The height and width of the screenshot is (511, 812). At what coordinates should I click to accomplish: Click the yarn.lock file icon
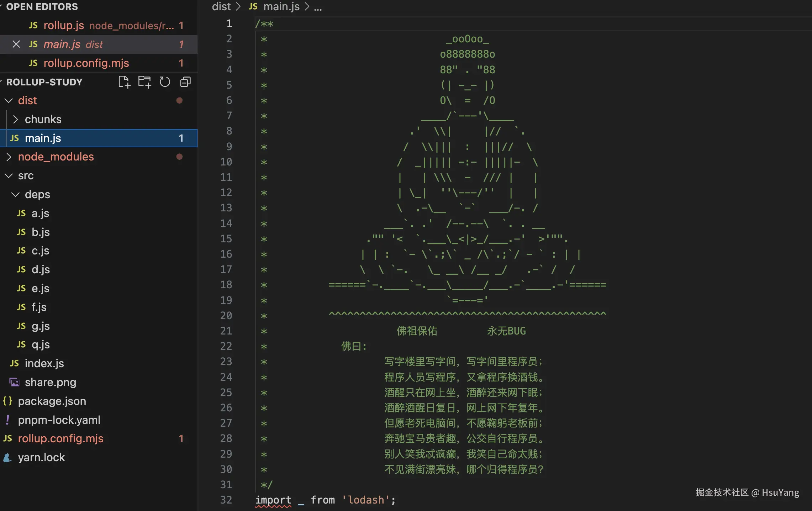coord(8,457)
